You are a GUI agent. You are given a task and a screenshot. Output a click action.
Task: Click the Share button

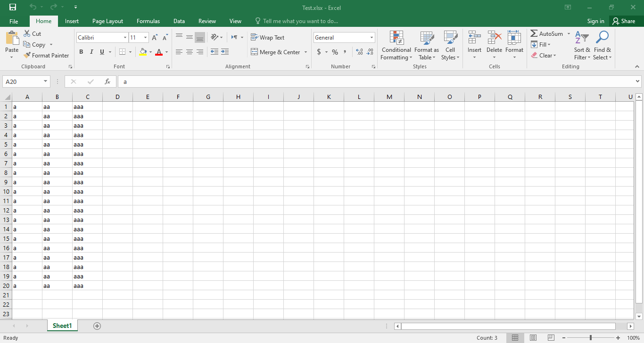(x=624, y=21)
